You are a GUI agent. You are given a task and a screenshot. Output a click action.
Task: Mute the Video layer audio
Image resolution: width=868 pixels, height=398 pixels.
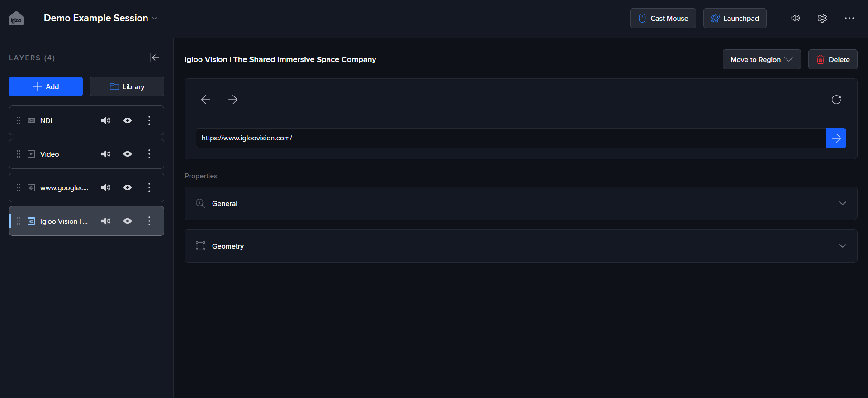(x=106, y=154)
